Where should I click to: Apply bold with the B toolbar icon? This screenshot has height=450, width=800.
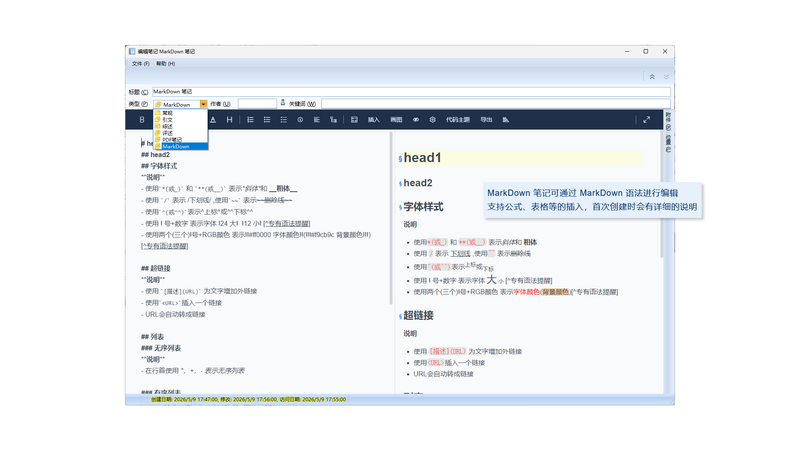click(142, 120)
